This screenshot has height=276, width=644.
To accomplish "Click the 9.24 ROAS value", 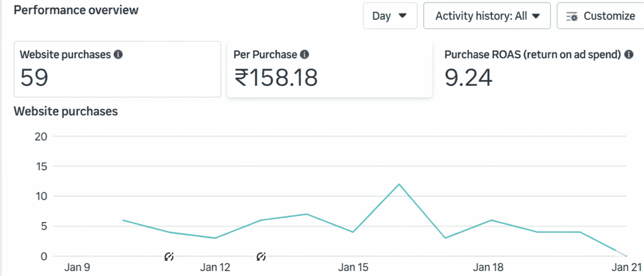I will click(468, 77).
